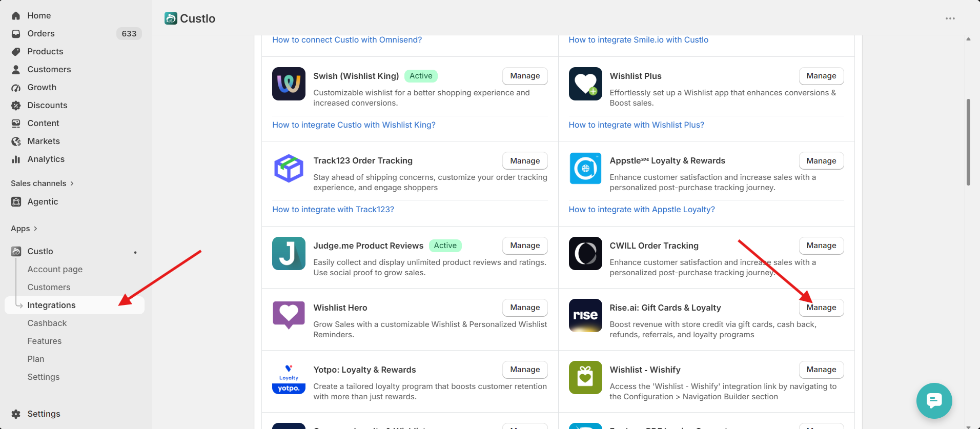Click the Appstle Loyalty app logo
Image resolution: width=980 pixels, height=429 pixels.
coord(585,169)
